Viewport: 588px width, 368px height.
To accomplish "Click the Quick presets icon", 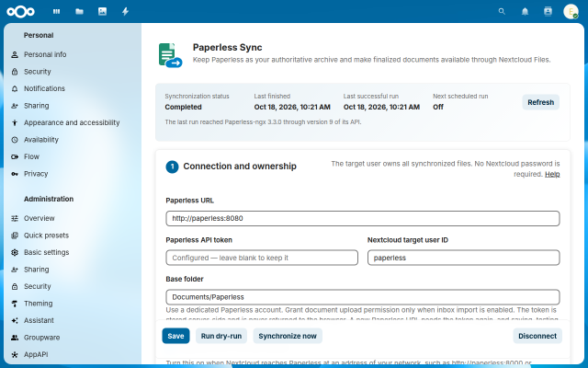I will (15, 236).
